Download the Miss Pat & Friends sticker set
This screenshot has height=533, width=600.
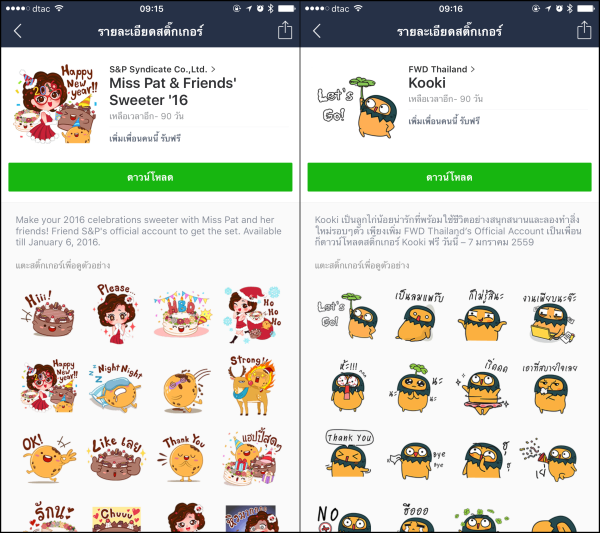pyautogui.click(x=150, y=177)
